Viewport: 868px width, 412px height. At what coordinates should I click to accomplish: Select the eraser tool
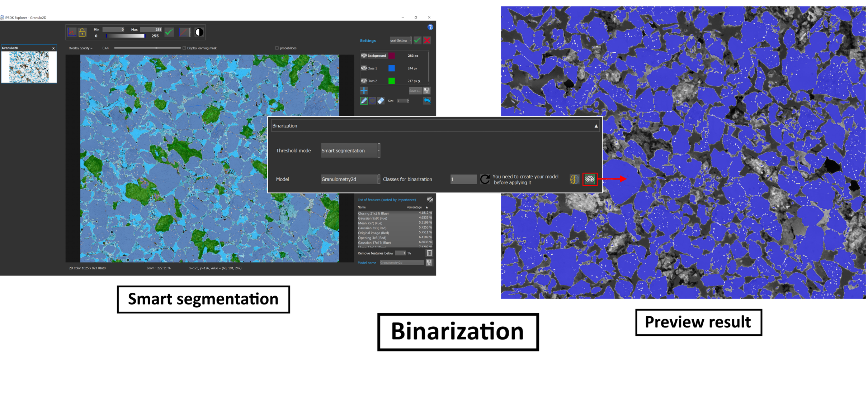click(x=381, y=101)
